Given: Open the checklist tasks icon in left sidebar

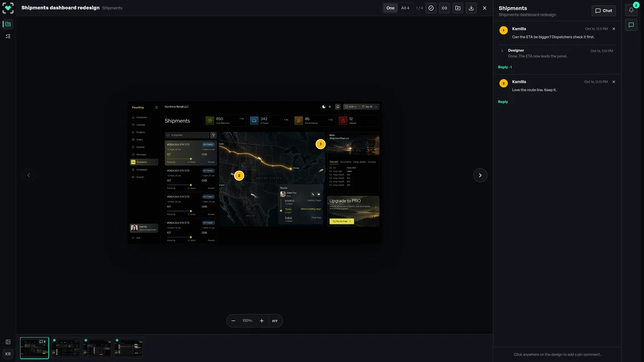Looking at the screenshot, I should (8, 36).
